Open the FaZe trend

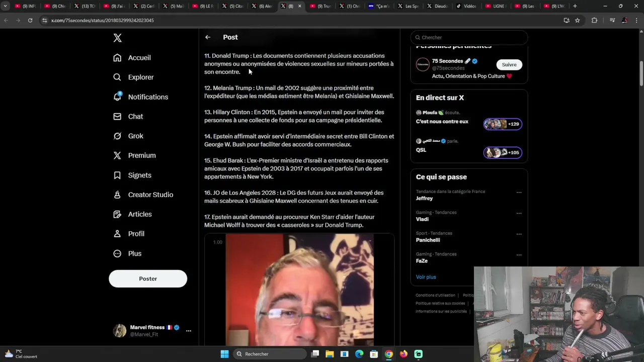(x=422, y=261)
